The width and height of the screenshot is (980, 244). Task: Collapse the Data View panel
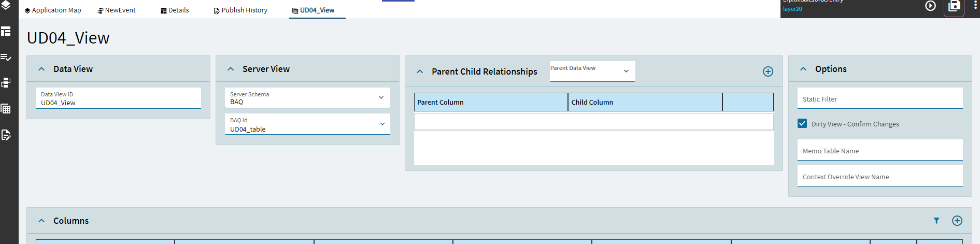pyautogui.click(x=41, y=69)
